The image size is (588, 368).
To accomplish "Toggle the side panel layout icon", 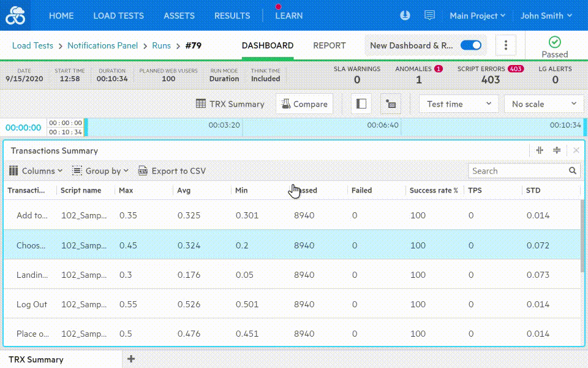I will (x=361, y=104).
